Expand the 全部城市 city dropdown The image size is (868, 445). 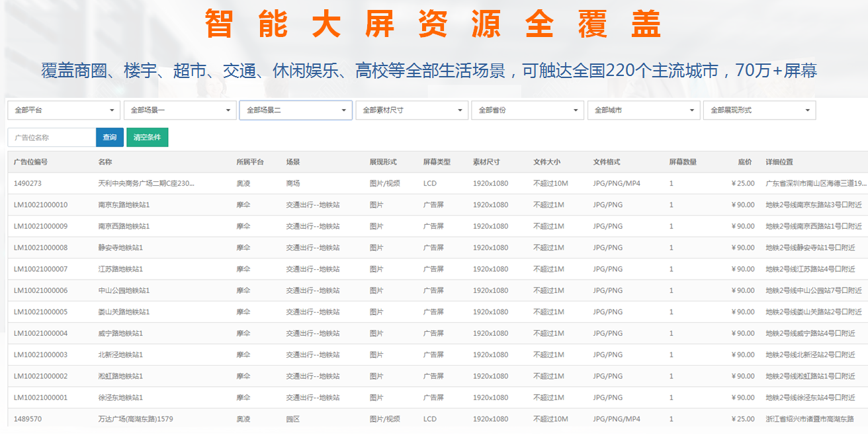coord(643,110)
